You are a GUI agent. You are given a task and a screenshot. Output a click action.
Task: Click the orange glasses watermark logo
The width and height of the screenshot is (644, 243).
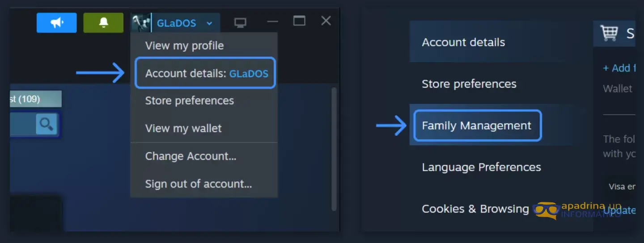click(x=547, y=210)
